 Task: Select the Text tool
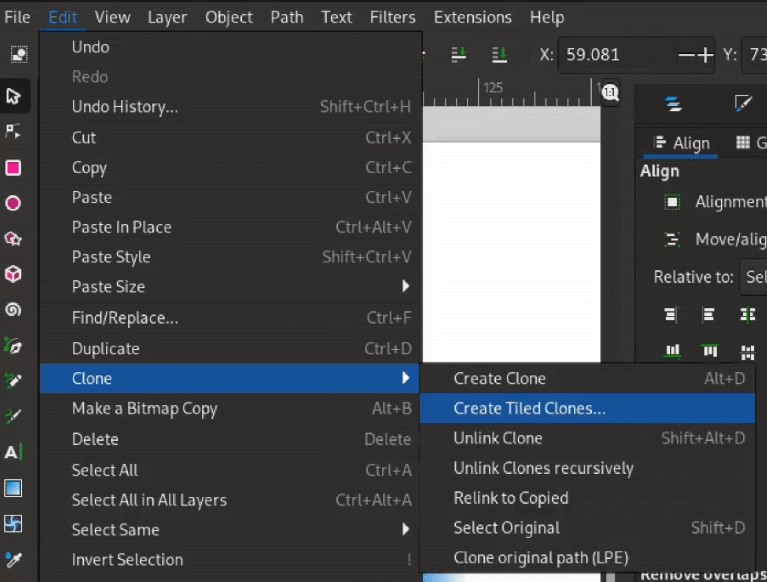[13, 452]
